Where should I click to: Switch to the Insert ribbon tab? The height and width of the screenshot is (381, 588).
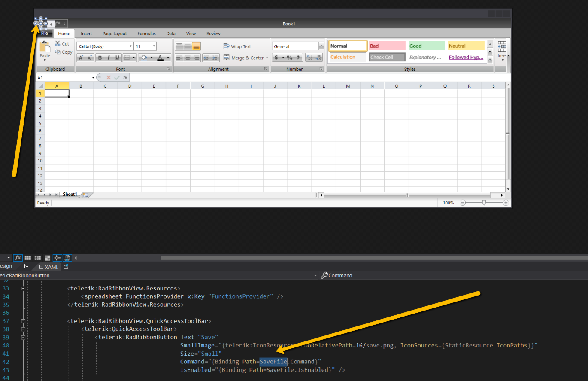(x=86, y=34)
